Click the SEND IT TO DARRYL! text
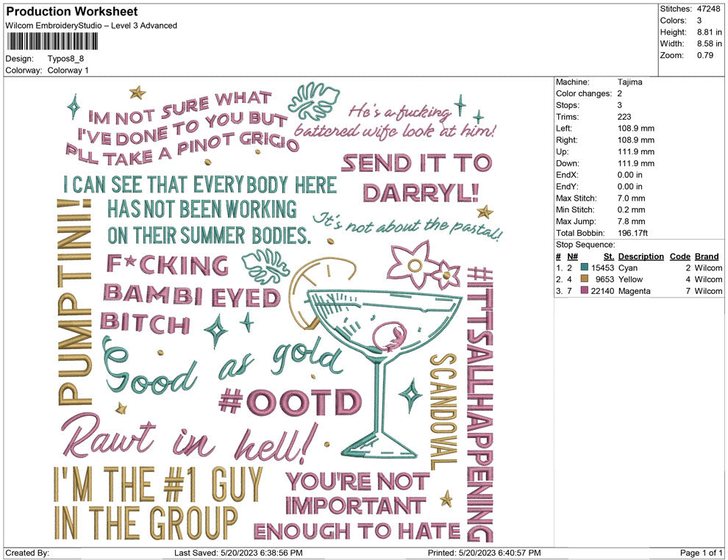The width and height of the screenshot is (728, 560). click(x=418, y=179)
